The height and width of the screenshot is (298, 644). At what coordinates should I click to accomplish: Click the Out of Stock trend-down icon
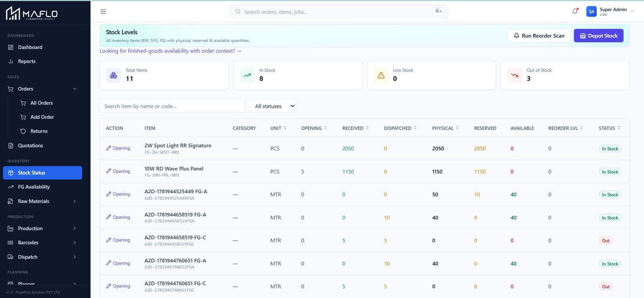point(514,75)
